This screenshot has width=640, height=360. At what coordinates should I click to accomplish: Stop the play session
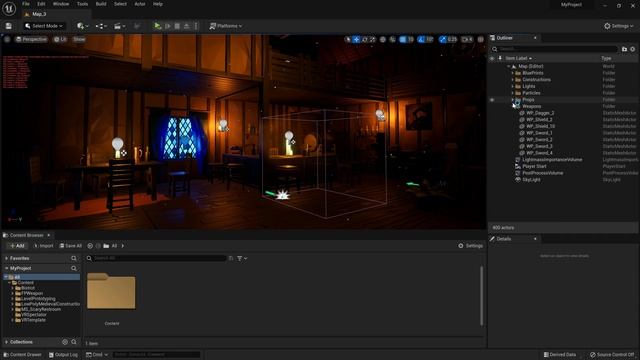(177, 26)
